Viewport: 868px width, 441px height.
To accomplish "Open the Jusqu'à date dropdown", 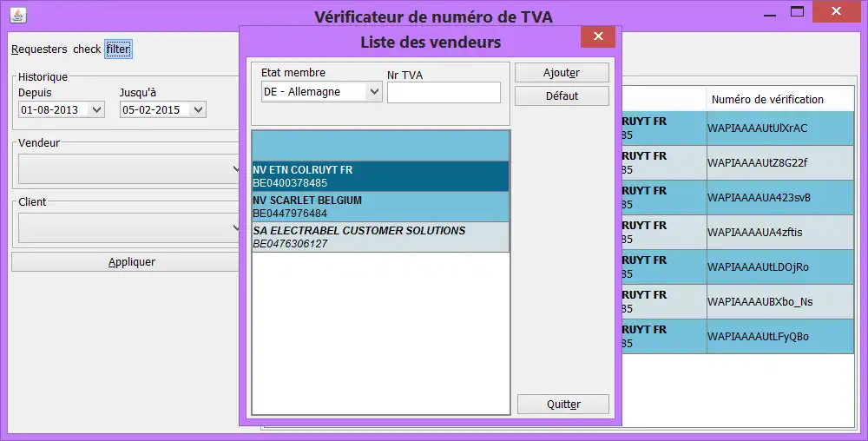I will point(198,109).
